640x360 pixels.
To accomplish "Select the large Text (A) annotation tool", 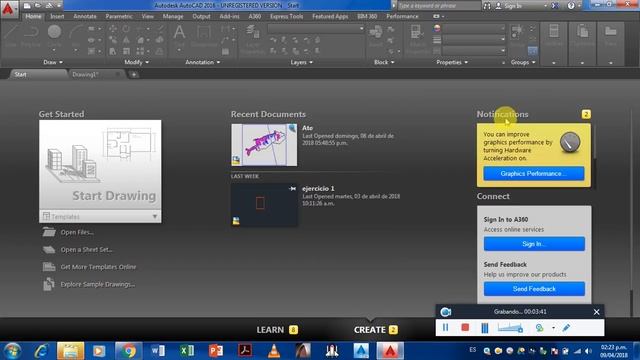I will (179, 32).
